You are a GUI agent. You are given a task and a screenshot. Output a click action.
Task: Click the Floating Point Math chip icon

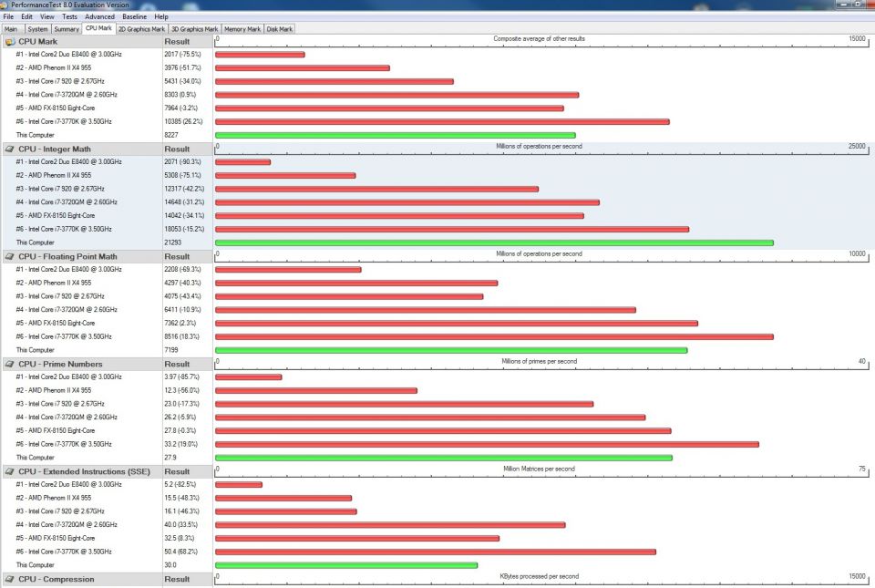(10, 256)
